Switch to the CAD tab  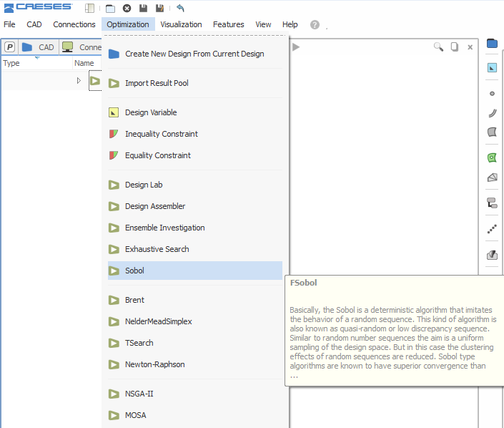click(38, 47)
